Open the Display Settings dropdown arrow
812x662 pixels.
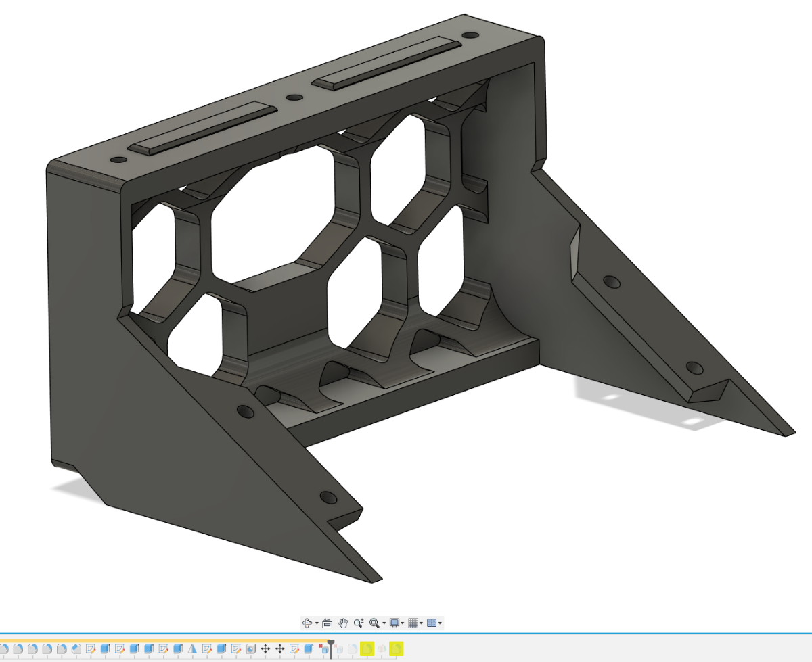pos(403,623)
